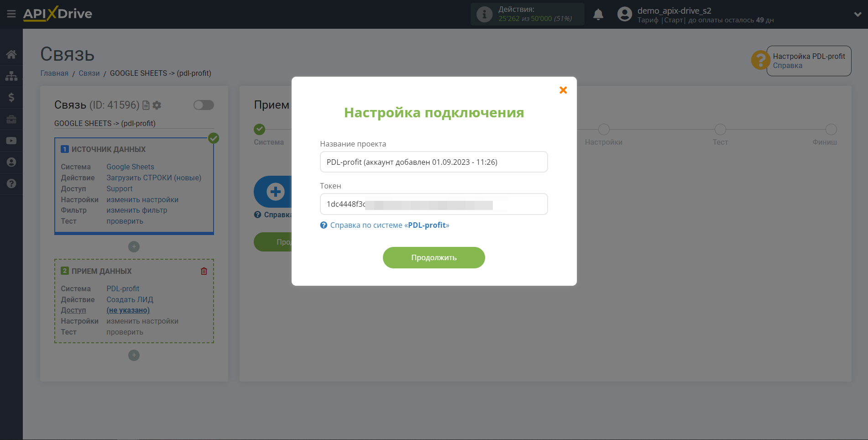
Task: Click Загрузить СТРОКИ (новые) action link
Action: point(154,178)
